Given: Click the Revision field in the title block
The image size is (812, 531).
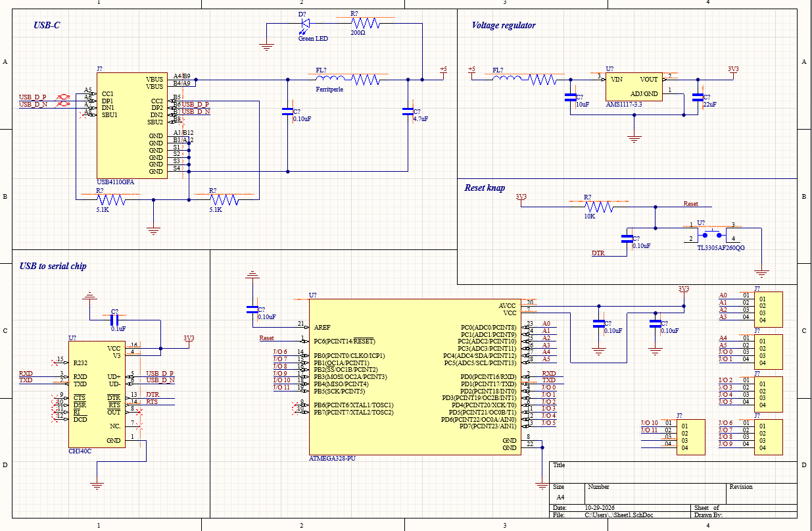Looking at the screenshot, I should (x=761, y=492).
